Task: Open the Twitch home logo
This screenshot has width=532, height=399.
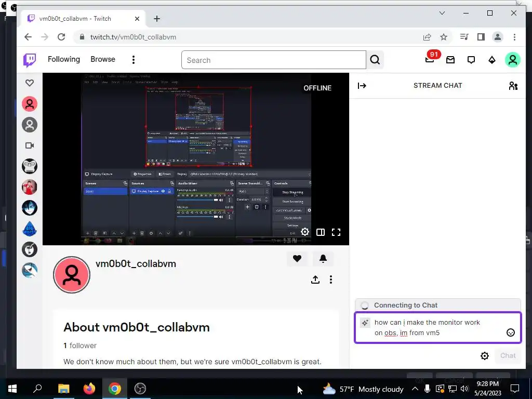Action: point(30,60)
